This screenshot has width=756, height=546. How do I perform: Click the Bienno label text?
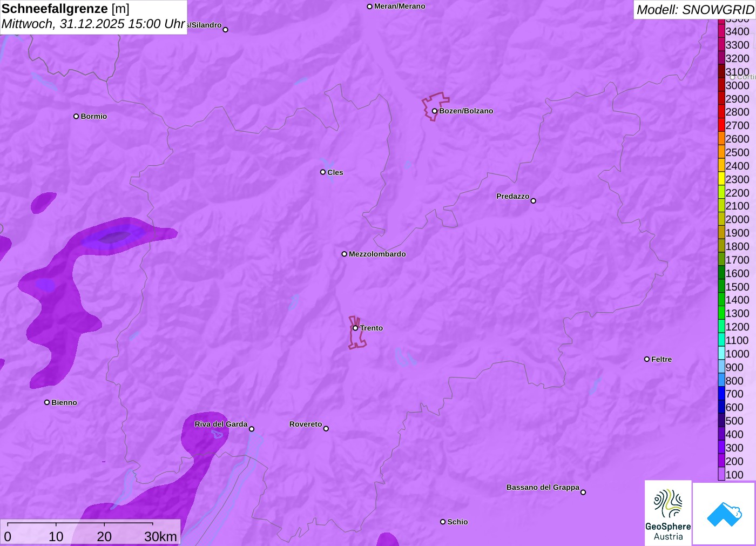pos(64,402)
